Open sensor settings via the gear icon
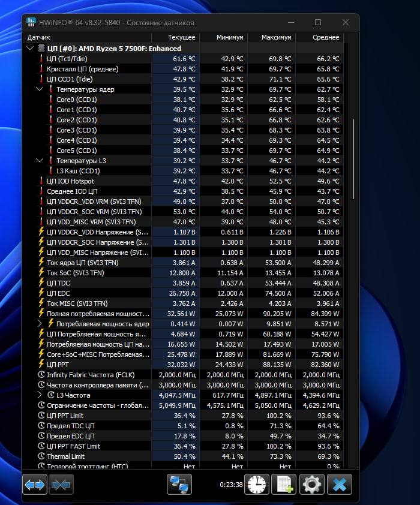The height and width of the screenshot is (505, 420). pos(312,484)
